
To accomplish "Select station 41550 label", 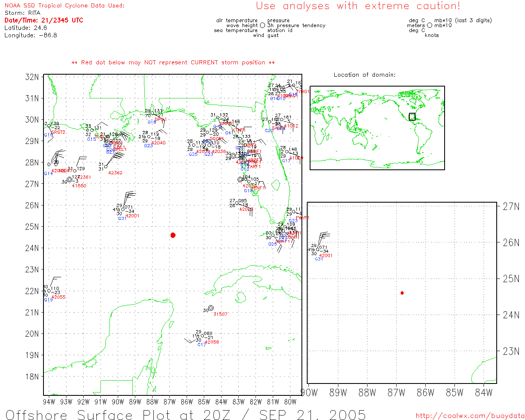I will tap(79, 186).
